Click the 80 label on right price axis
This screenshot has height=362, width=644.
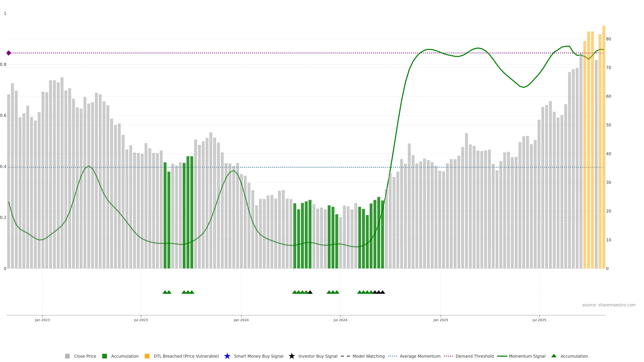[608, 39]
